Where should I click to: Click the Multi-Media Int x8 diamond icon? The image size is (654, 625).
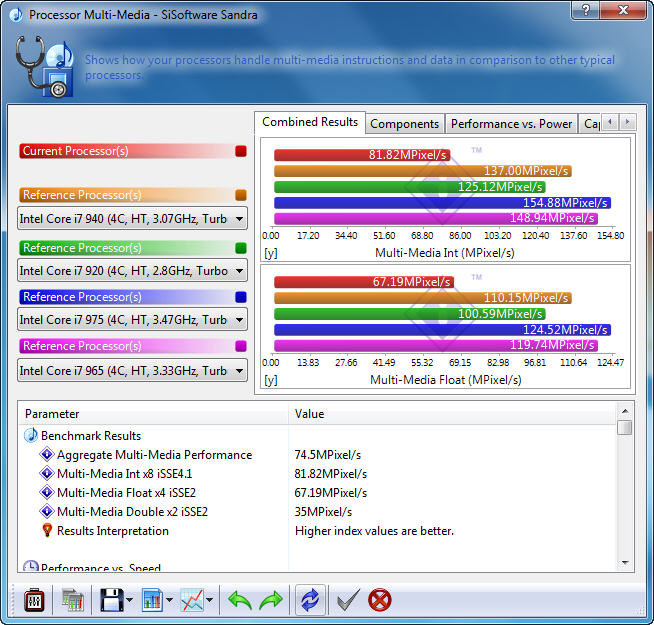tap(47, 474)
